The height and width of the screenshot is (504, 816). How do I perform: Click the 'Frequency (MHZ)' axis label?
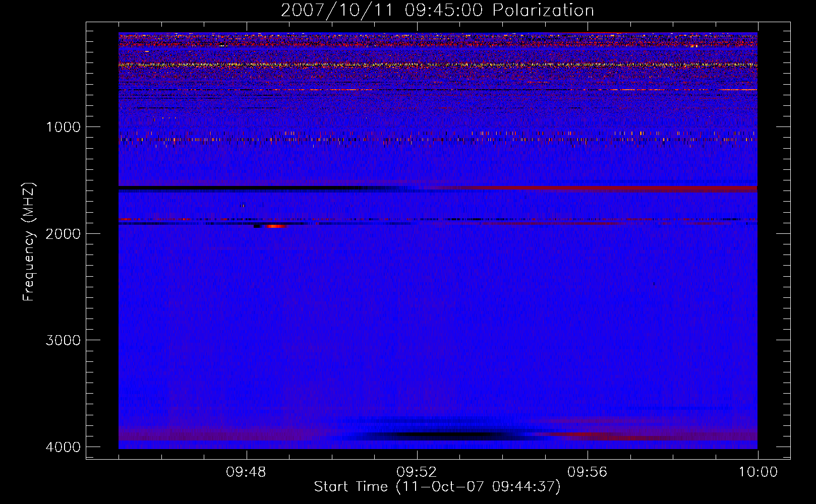29,242
